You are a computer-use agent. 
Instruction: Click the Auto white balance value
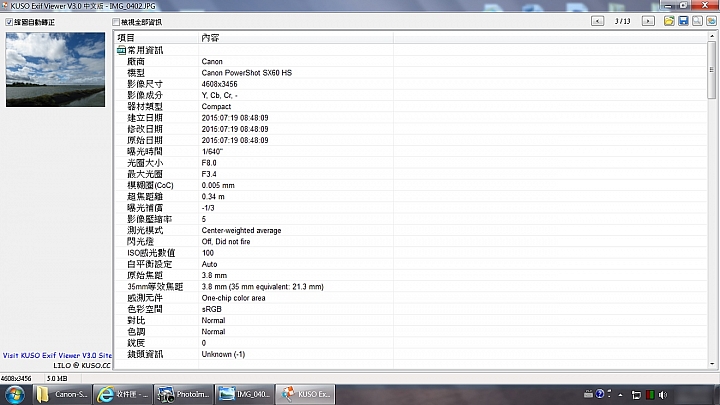209,264
